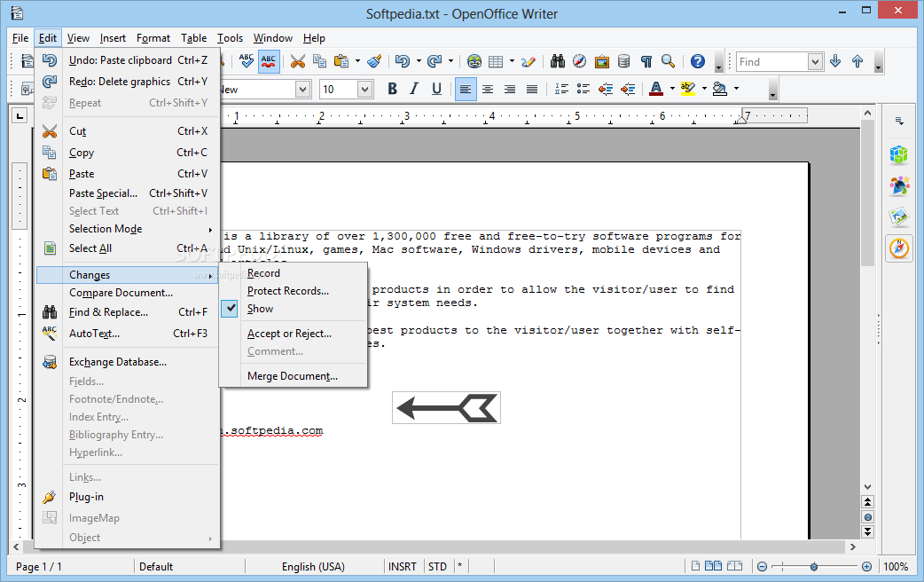This screenshot has height=582, width=924.
Task: Expand the Redo history dropdown arrow
Action: point(450,61)
